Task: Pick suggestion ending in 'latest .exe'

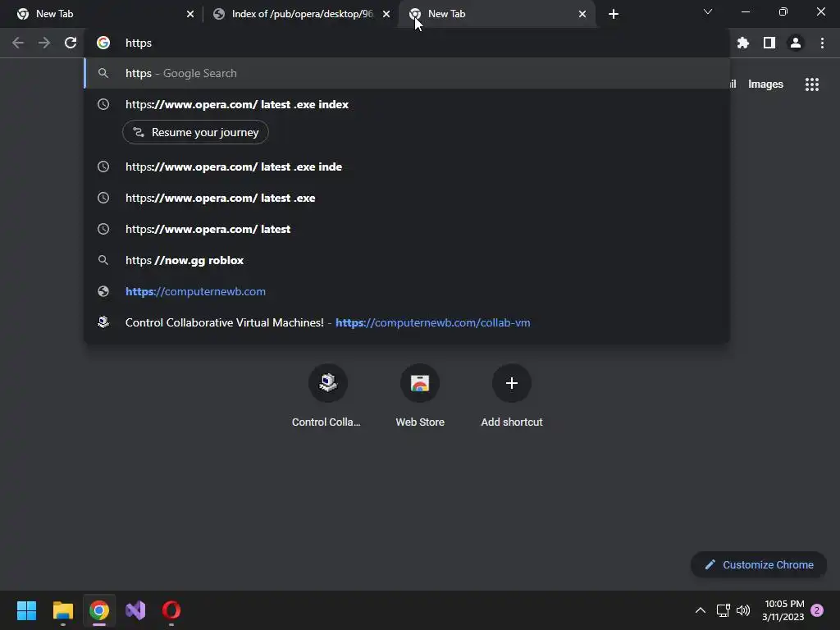Action: (x=407, y=198)
